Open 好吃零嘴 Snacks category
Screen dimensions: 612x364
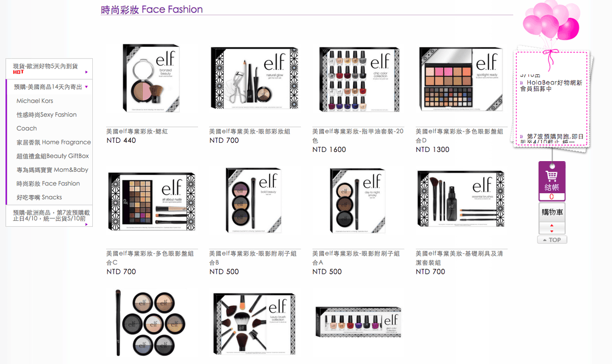pos(39,197)
